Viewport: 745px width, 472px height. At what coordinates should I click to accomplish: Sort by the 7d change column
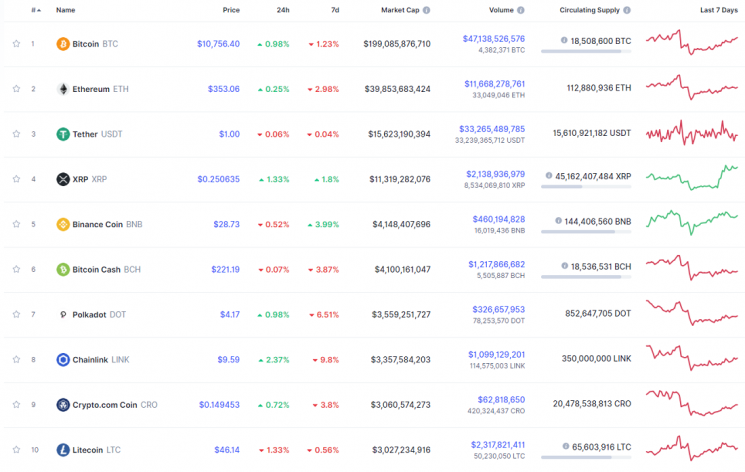[x=335, y=10]
